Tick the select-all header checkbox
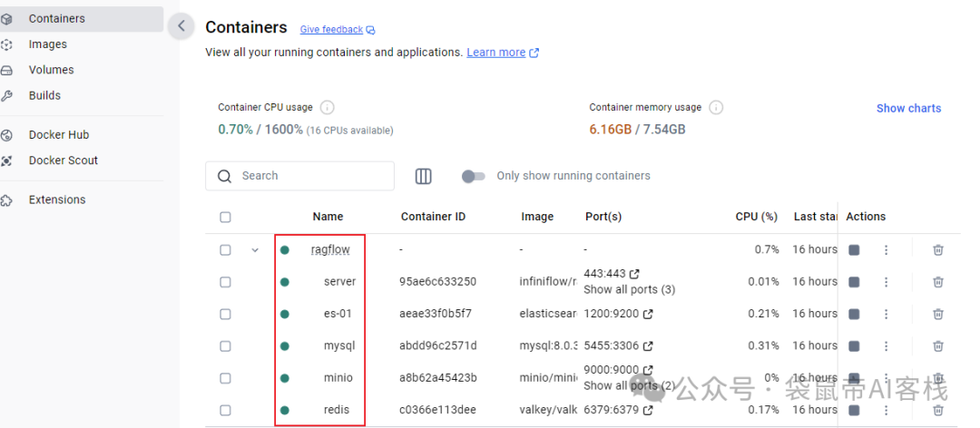980x428 pixels. [x=225, y=217]
